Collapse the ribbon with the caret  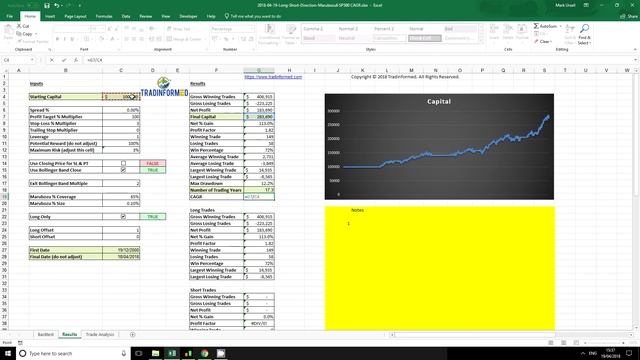(635, 49)
